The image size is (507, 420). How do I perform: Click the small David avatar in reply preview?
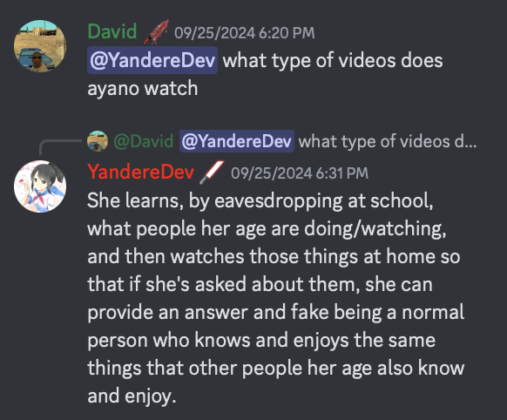pos(98,141)
